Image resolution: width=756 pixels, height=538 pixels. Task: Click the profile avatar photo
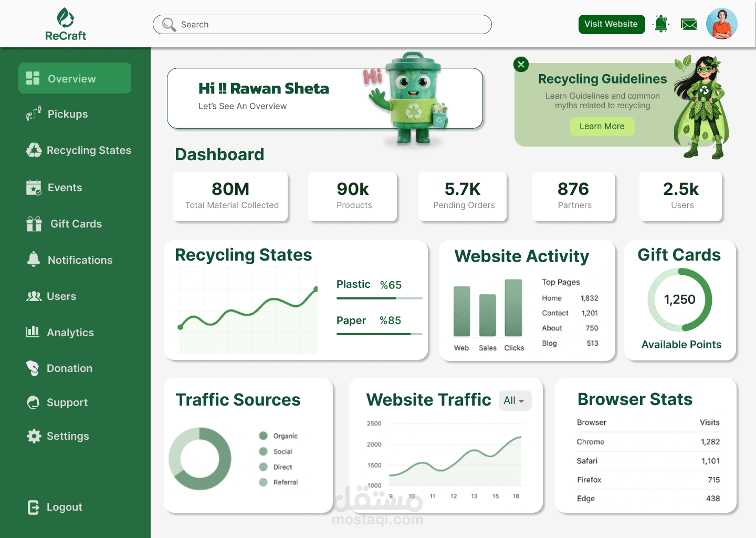coord(722,23)
